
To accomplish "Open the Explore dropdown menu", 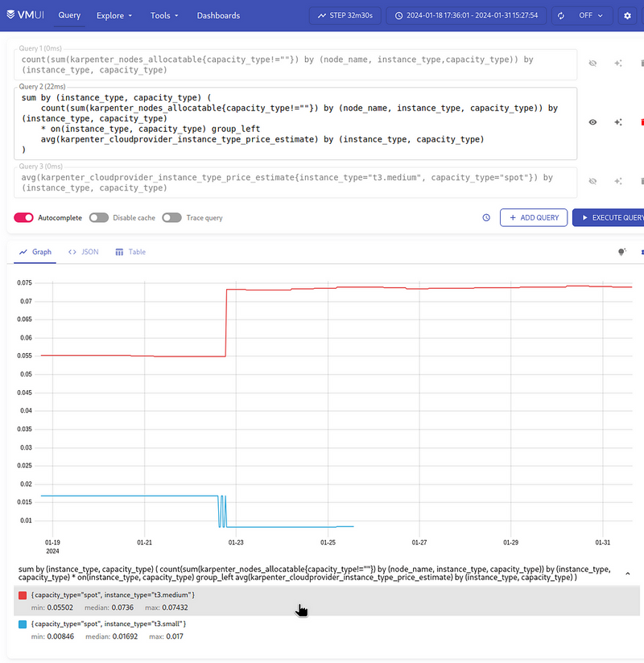I will point(114,15).
